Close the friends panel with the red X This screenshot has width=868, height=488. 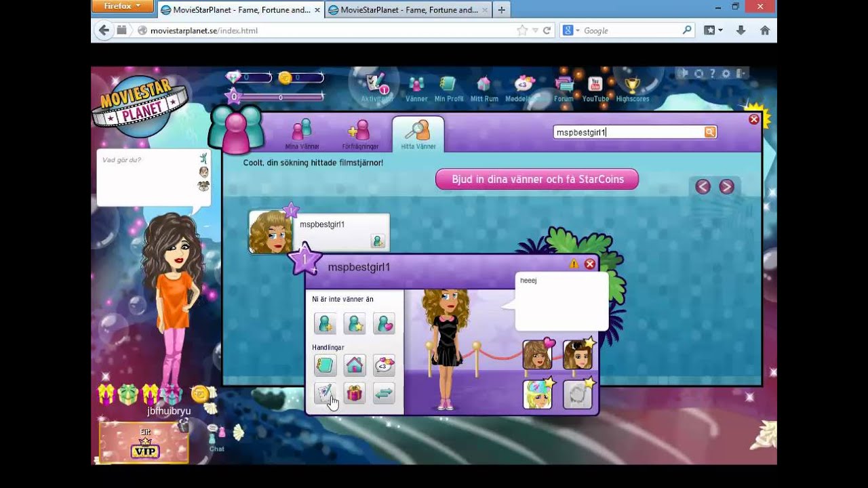[754, 119]
